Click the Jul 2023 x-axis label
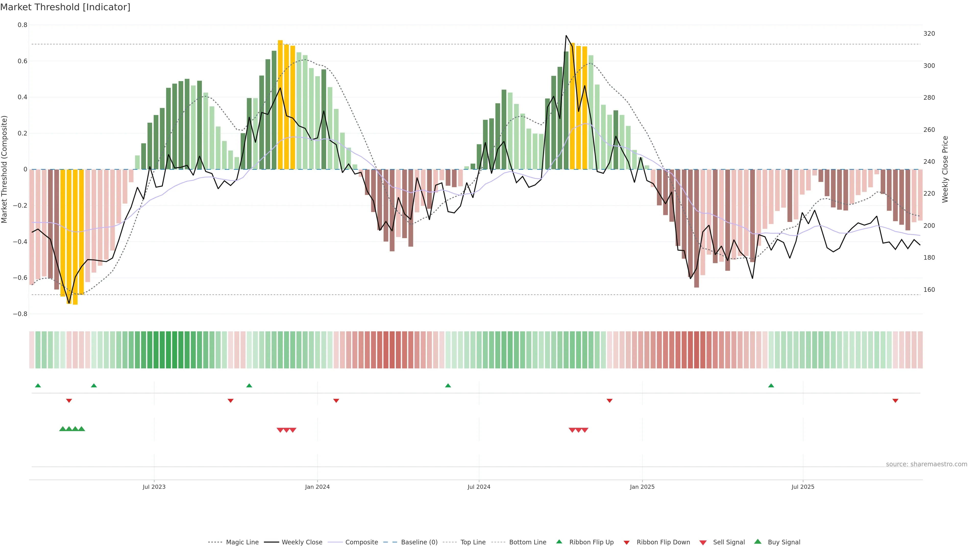This screenshot has height=551, width=980. (154, 487)
